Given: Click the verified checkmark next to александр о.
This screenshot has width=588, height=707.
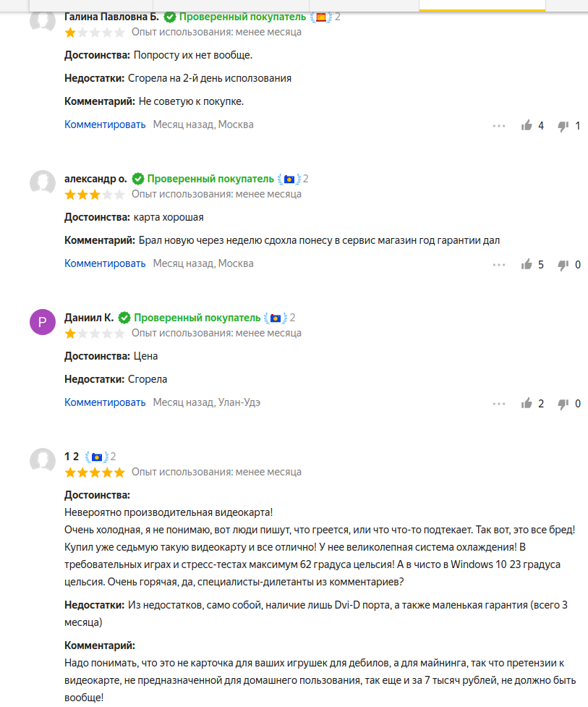Looking at the screenshot, I should [x=137, y=179].
